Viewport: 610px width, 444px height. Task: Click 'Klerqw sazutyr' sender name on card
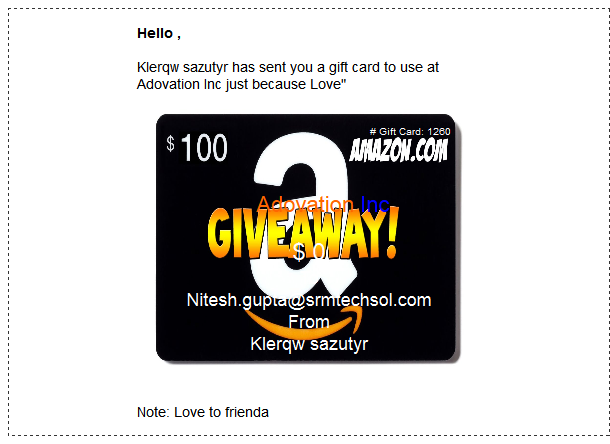point(309,344)
